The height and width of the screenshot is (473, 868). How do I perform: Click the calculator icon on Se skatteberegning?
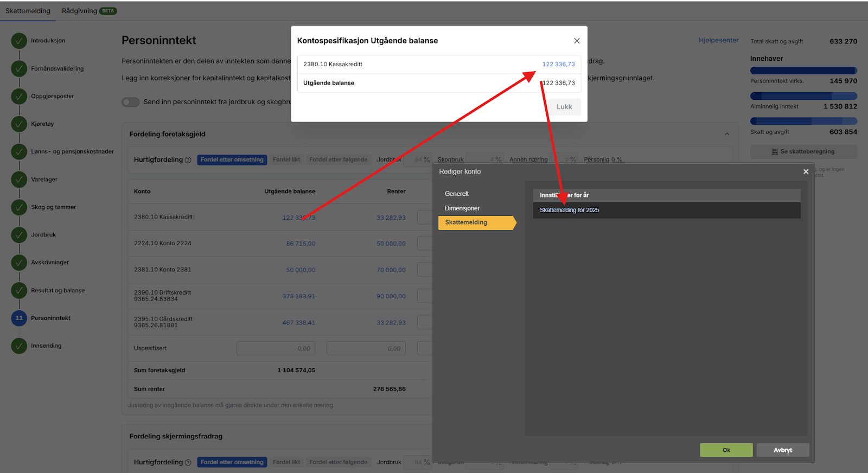pyautogui.click(x=775, y=152)
